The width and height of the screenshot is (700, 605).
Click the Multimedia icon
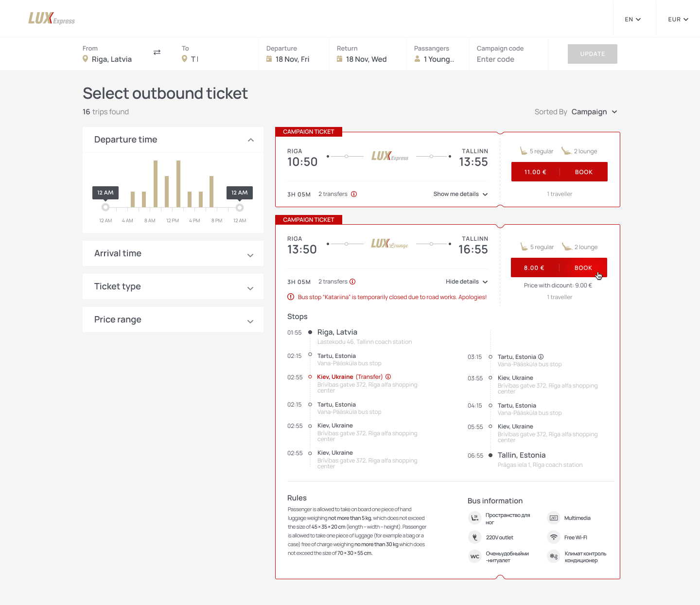click(x=554, y=518)
